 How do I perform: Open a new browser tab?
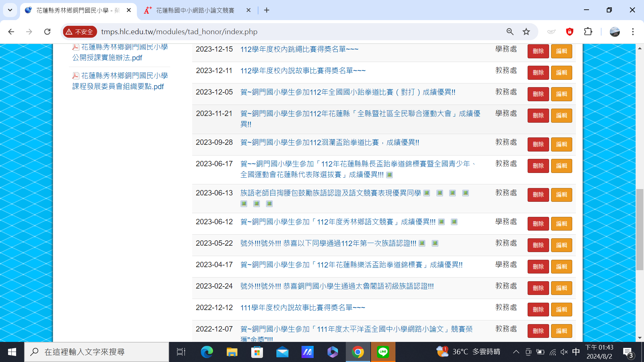click(267, 10)
